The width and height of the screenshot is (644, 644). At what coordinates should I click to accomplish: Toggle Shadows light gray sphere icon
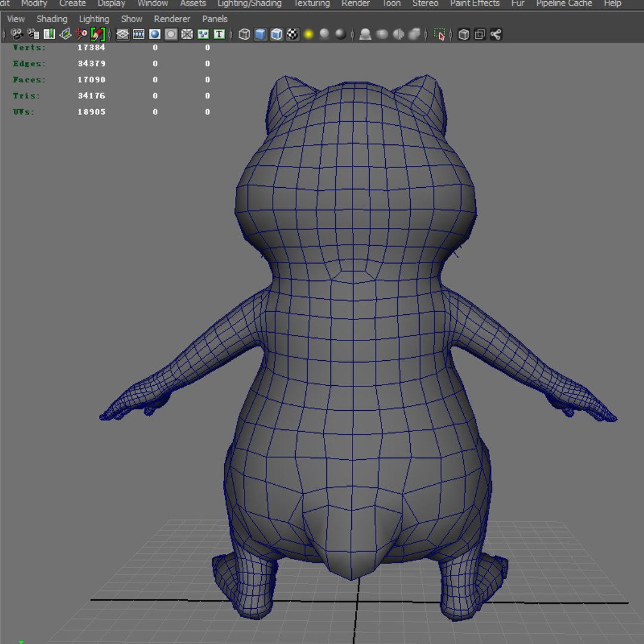click(x=324, y=34)
